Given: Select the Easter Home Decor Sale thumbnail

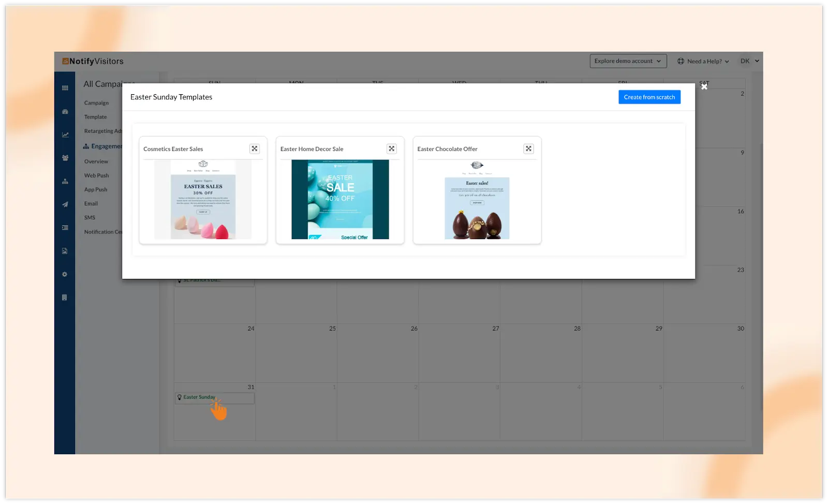Looking at the screenshot, I should (x=340, y=199).
